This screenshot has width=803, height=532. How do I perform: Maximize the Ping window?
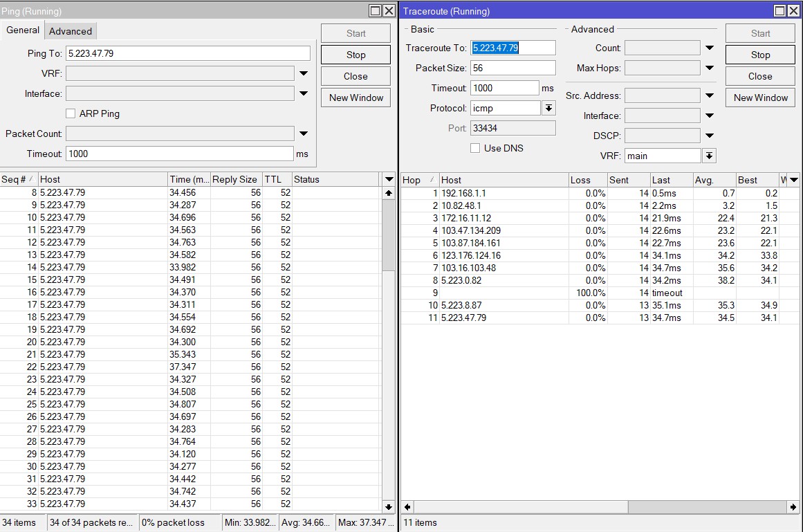tap(374, 11)
